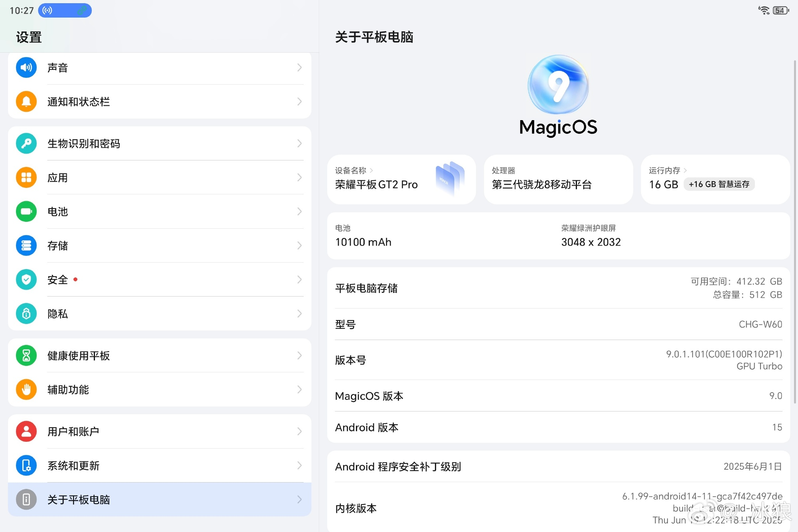Tap the battery level indicator
This screenshot has height=532, width=798.
(781, 10)
